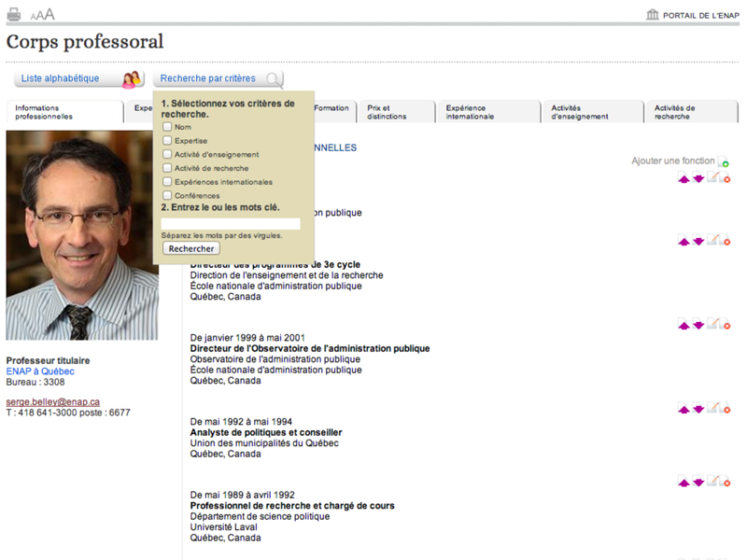The width and height of the screenshot is (747, 560).
Task: Delete the Analyste de politiques et conseiller entry
Action: (x=725, y=408)
